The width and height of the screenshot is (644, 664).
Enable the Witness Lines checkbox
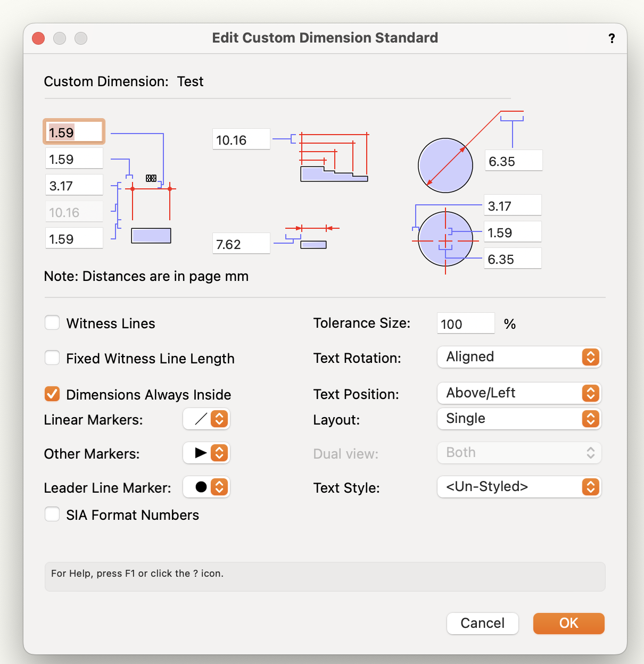click(52, 322)
